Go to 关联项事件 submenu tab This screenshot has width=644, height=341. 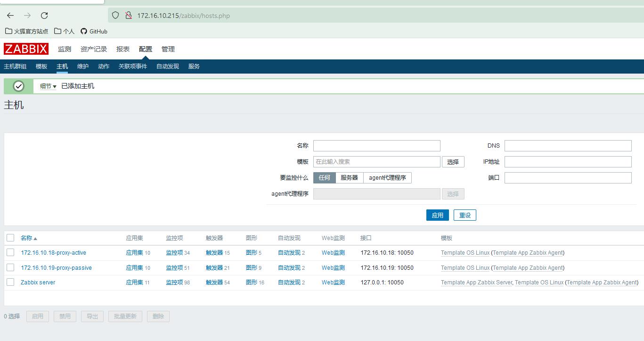pos(133,67)
